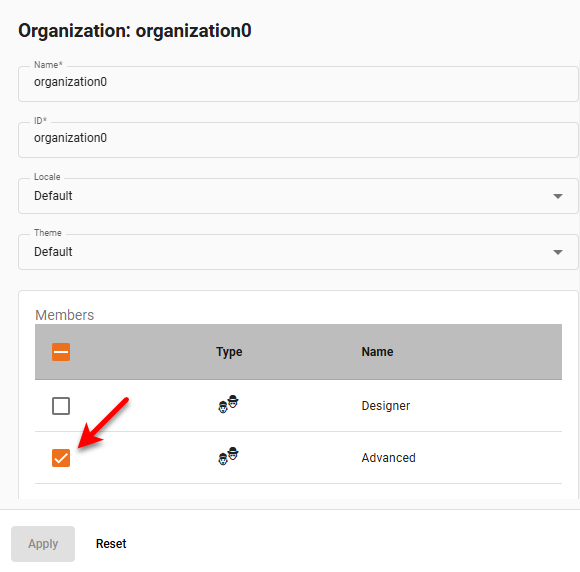Focus the Name input field
This screenshot has height=572, width=580.
pos(298,84)
